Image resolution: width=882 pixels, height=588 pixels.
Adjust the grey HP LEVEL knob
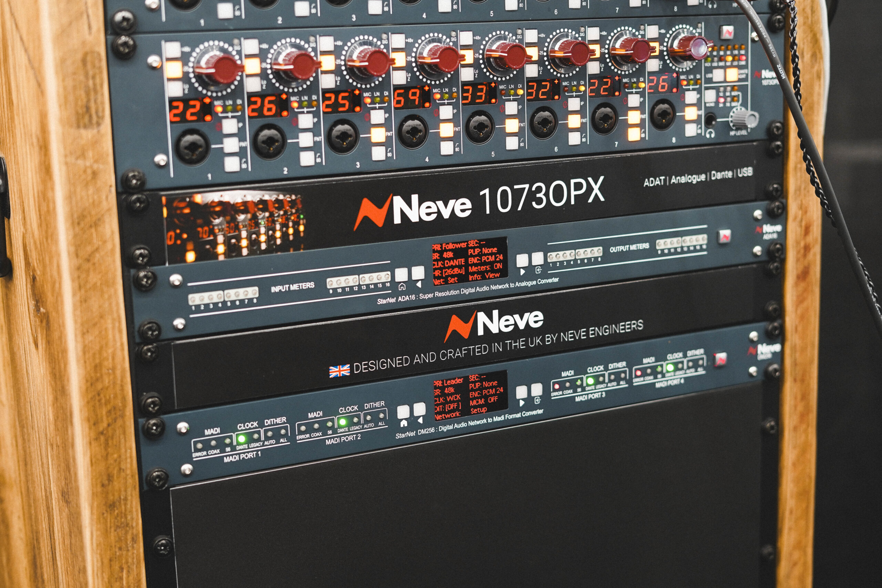745,118
